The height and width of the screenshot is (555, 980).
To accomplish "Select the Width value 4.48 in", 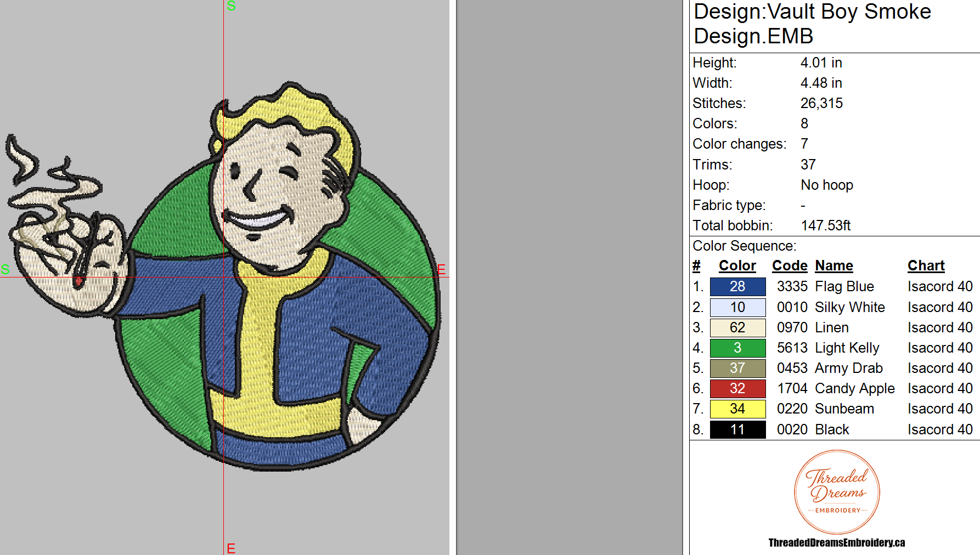I will (x=821, y=83).
